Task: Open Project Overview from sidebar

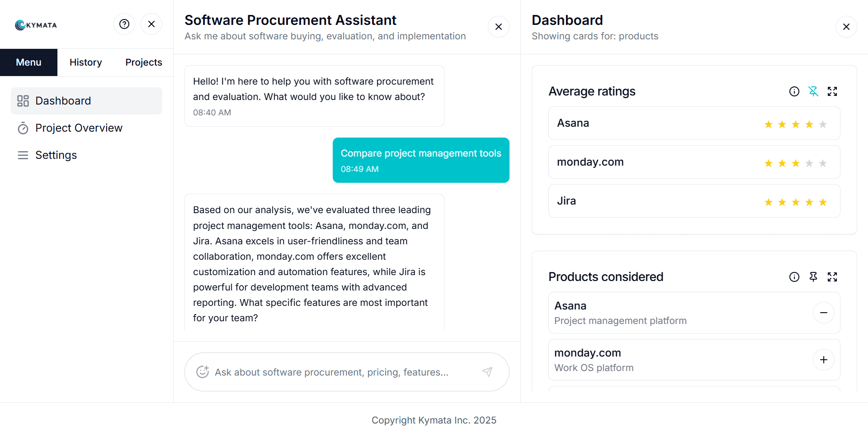Action: click(79, 128)
